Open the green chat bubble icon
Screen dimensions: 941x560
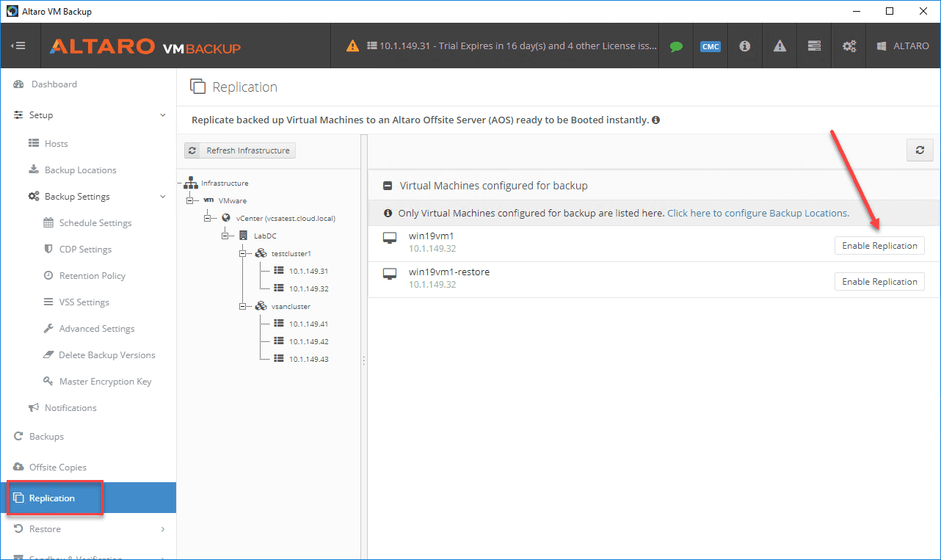pos(676,46)
